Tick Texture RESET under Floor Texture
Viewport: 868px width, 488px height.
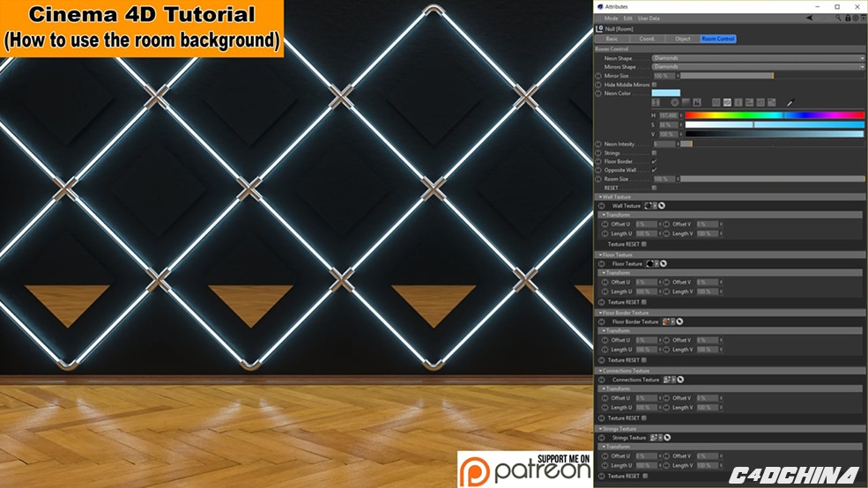644,302
